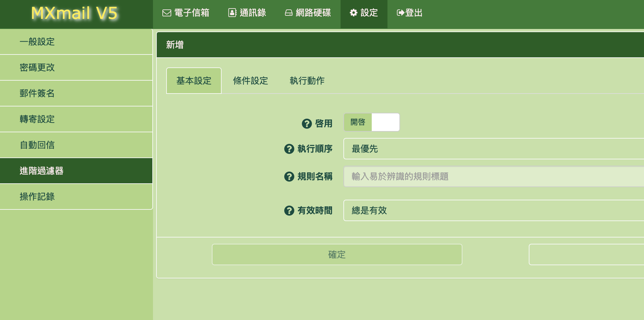
Task: Switch to the 執行動作 tab
Action: point(307,81)
